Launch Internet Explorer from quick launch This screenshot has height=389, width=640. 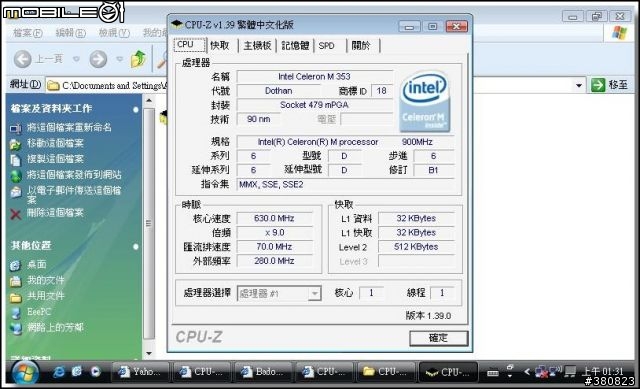59,372
